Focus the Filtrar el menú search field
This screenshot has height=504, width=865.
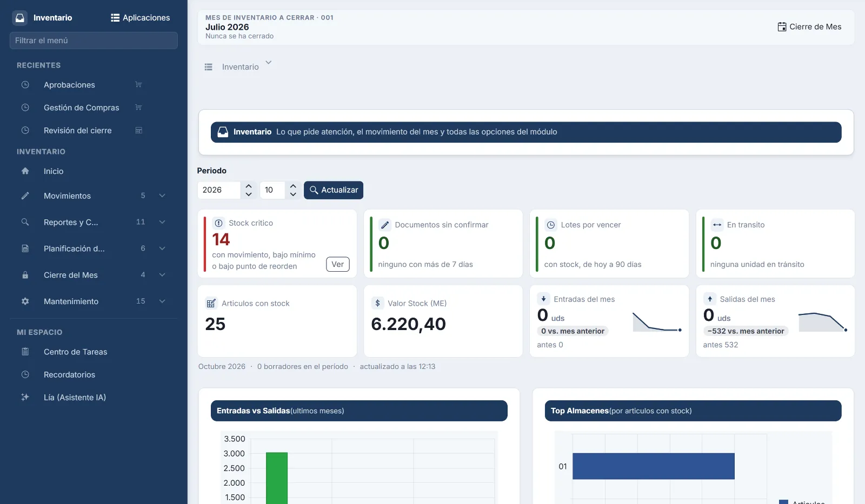coord(94,41)
